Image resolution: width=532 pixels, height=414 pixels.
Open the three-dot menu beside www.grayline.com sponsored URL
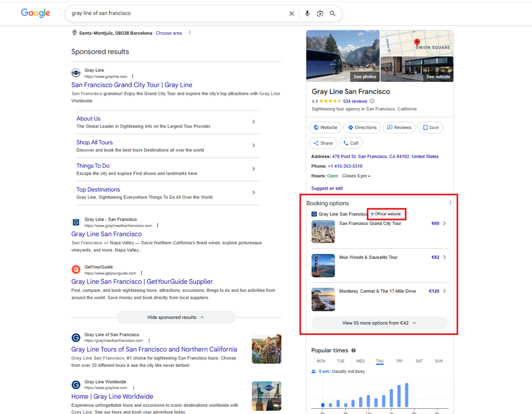[132, 76]
